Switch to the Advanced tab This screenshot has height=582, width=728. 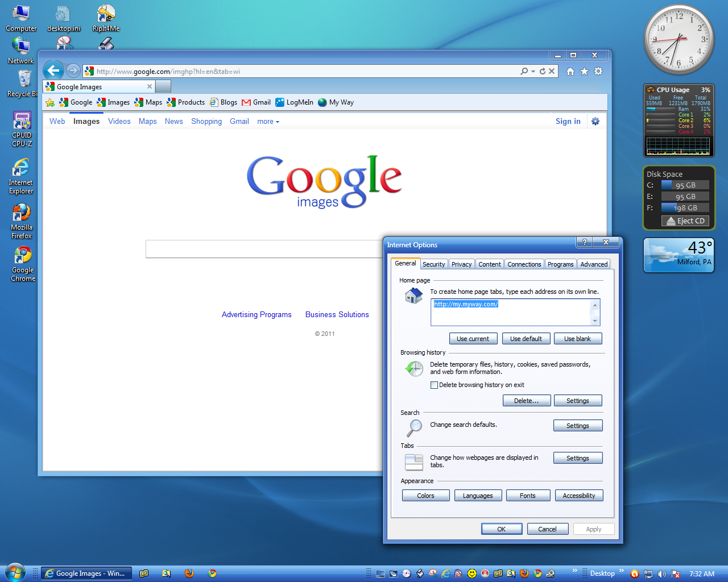click(594, 264)
